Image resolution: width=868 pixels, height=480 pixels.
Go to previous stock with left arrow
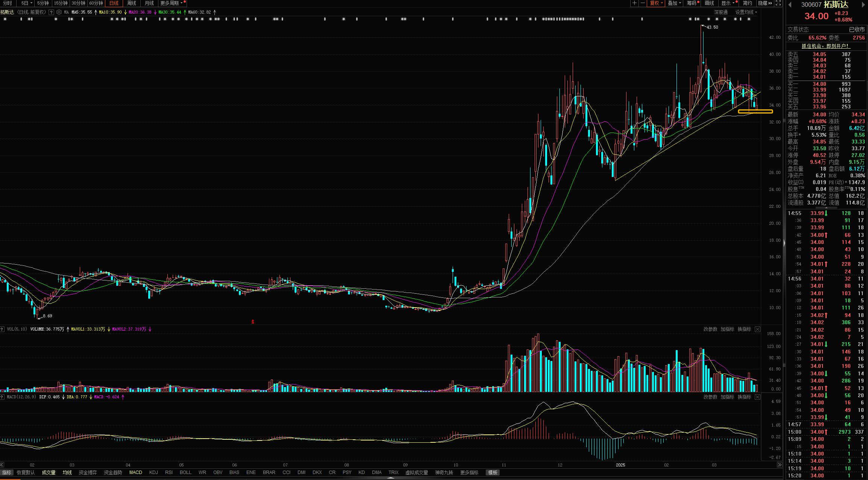click(x=790, y=5)
